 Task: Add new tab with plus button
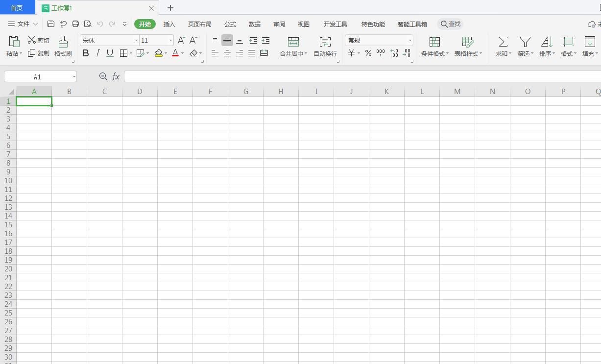pos(170,8)
